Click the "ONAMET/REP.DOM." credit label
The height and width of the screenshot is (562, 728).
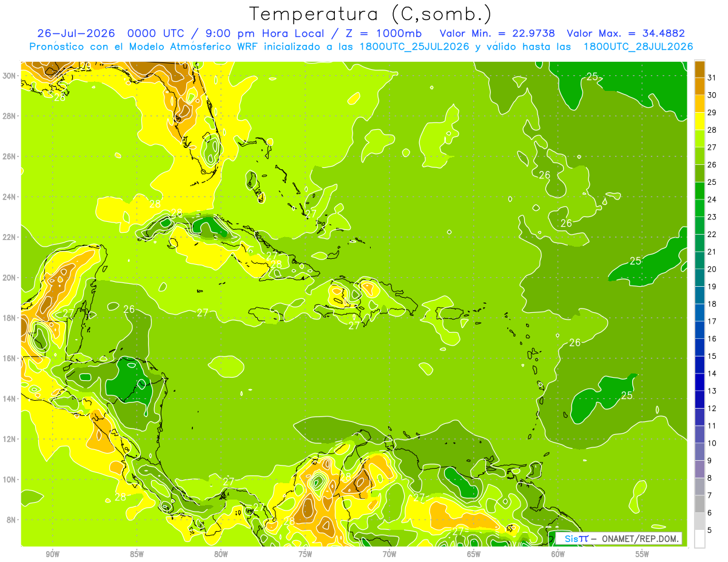coord(641,538)
